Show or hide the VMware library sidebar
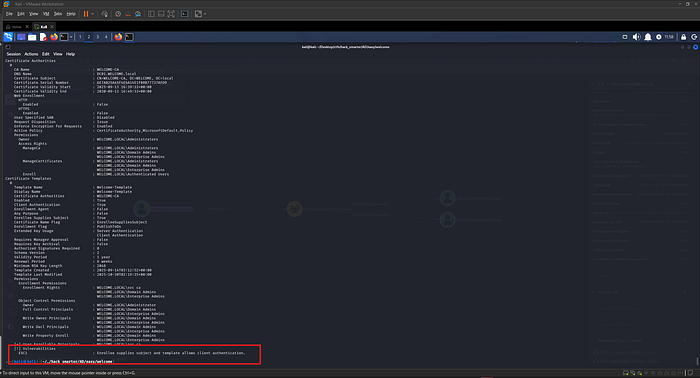The width and height of the screenshot is (700, 378). click(x=151, y=14)
